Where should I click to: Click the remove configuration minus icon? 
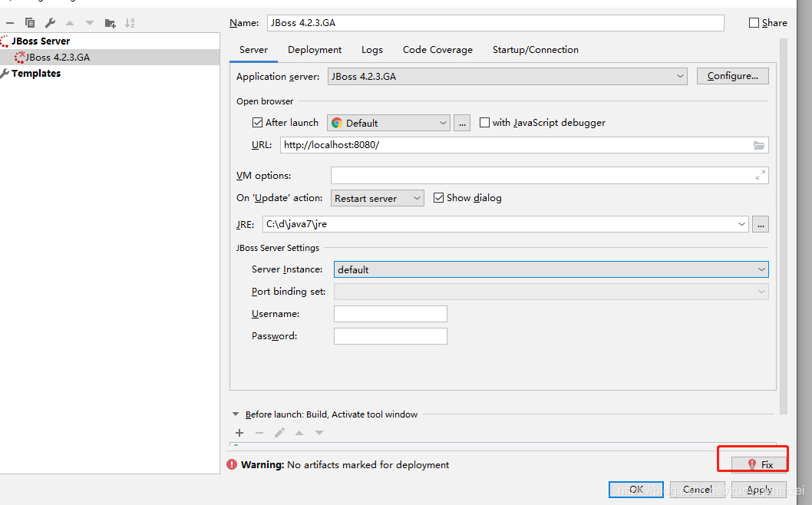[x=10, y=23]
